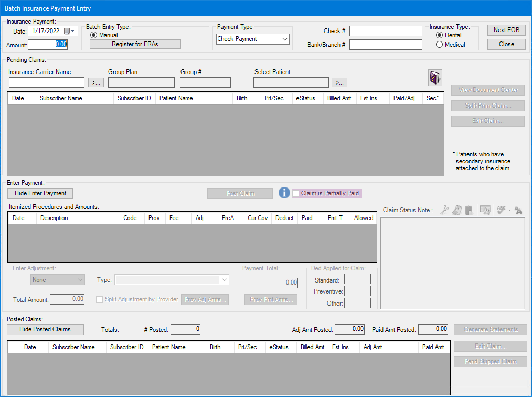
Task: Click the Register for ERAs button
Action: tap(135, 44)
